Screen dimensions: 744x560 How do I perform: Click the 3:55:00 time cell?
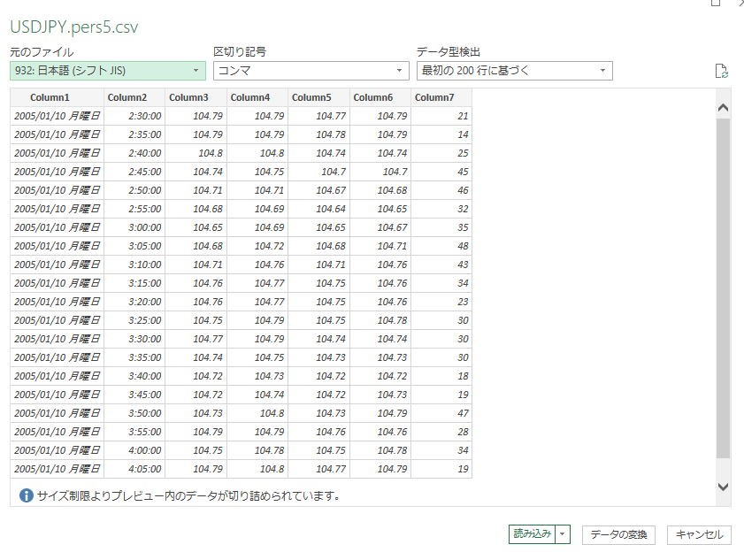tap(134, 432)
